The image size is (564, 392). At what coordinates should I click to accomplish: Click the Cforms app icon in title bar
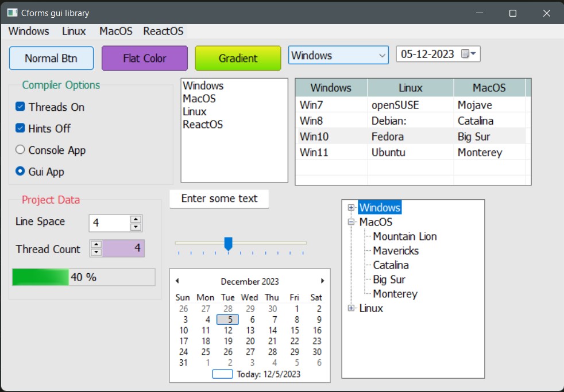(12, 13)
